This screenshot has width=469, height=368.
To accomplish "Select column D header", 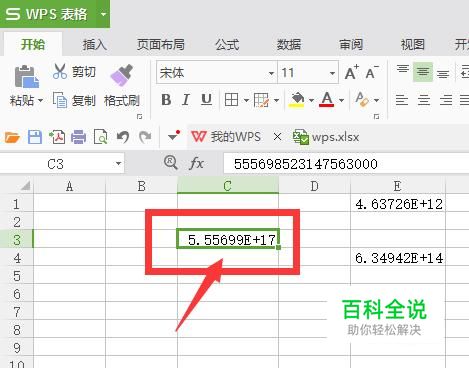I will (314, 186).
